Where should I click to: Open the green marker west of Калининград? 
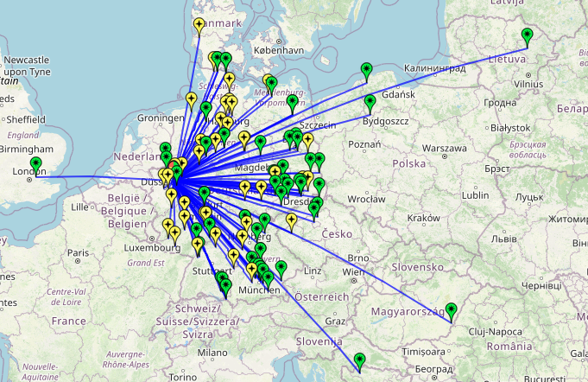point(367,70)
